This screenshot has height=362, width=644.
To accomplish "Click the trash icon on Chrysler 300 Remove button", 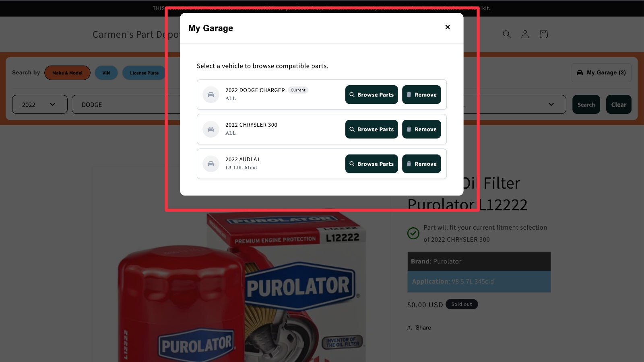I will coord(409,129).
